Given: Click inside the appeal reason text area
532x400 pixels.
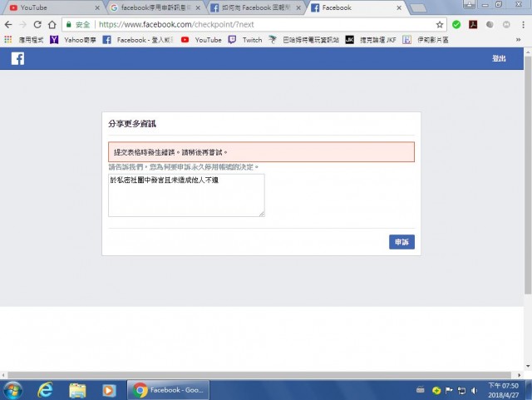Looking at the screenshot, I should [186, 195].
